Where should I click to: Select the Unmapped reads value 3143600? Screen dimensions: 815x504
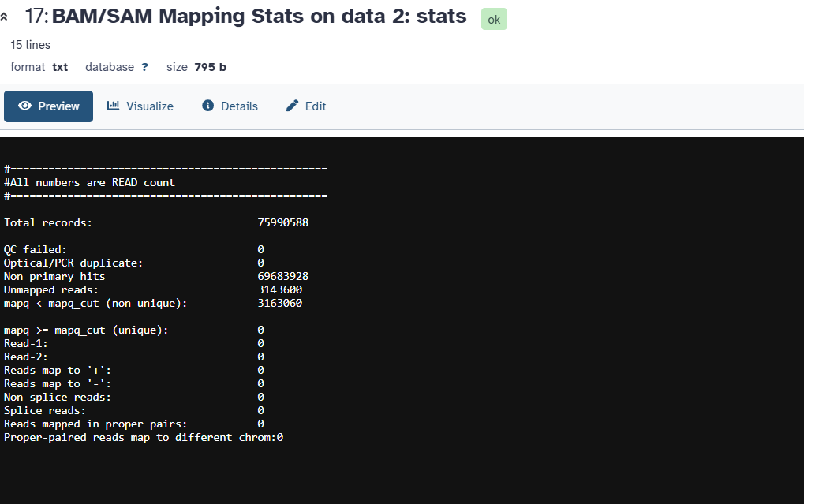click(280, 290)
